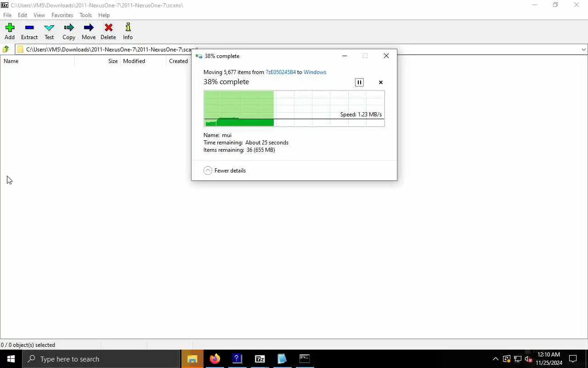The height and width of the screenshot is (368, 588).
Task: Open the Windows destination folder link
Action: coord(315,72)
